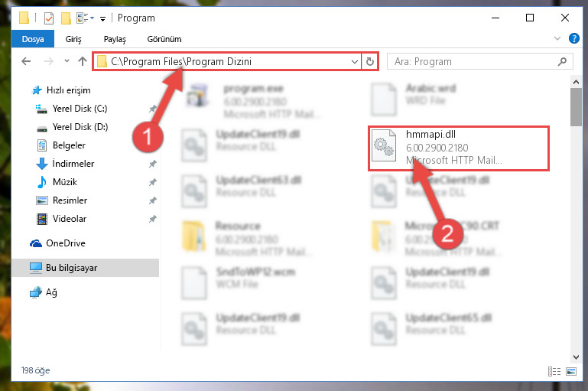Open the help question mark icon
Screen dimensions: 588x391
coord(573,38)
